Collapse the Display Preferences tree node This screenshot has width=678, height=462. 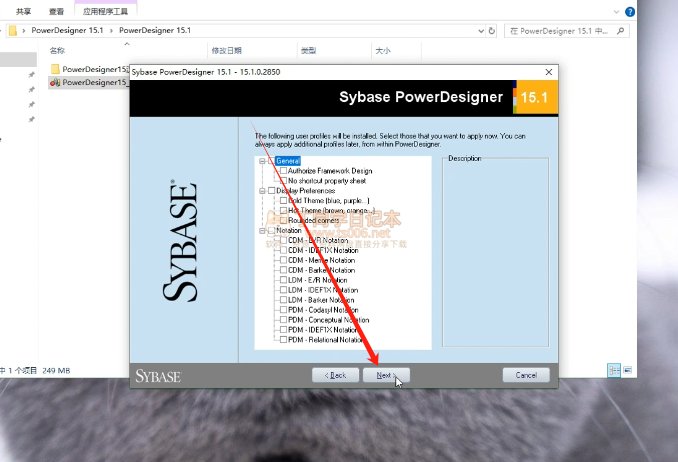click(261, 190)
